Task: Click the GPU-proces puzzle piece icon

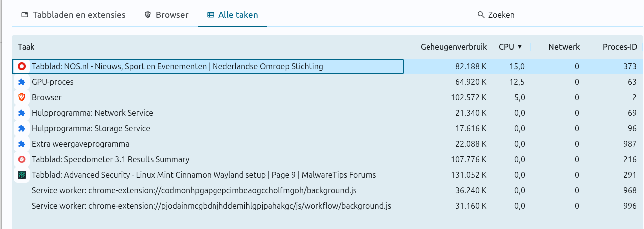Action: [22, 82]
